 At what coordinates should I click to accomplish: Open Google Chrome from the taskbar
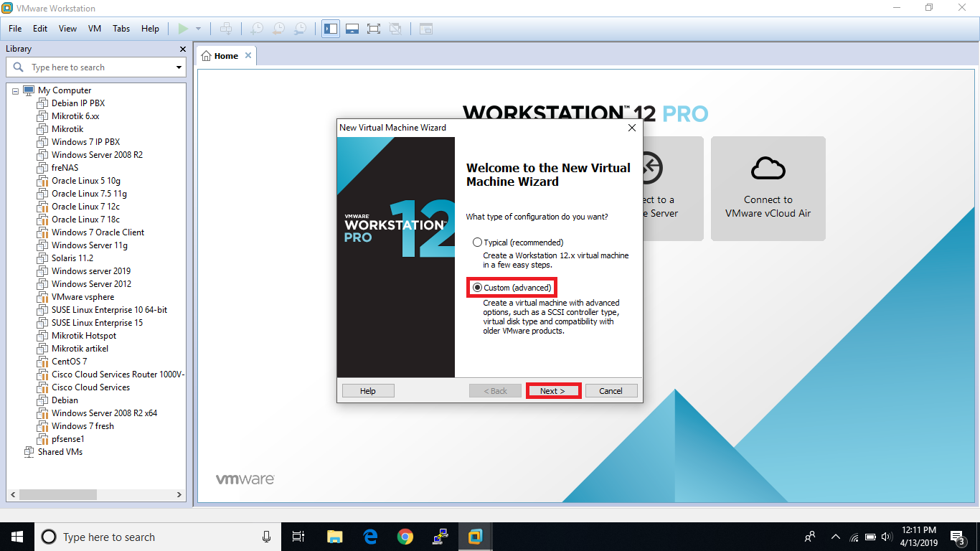[405, 537]
